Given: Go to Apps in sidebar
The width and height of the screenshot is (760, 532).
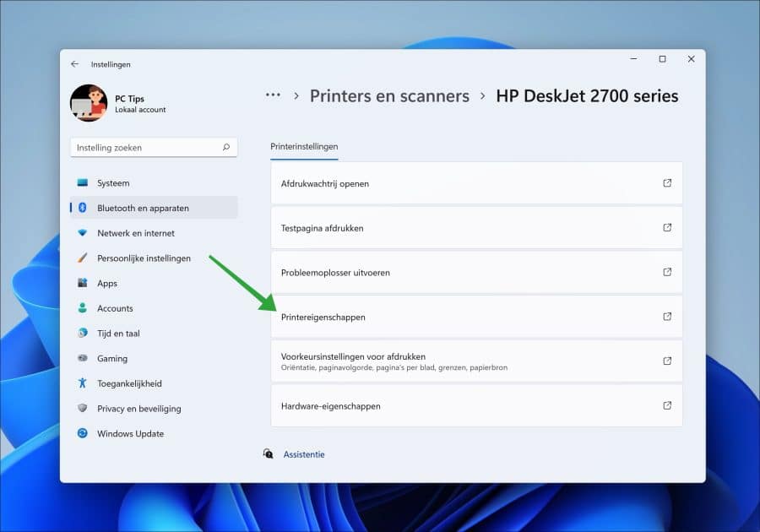Looking at the screenshot, I should (154, 284).
